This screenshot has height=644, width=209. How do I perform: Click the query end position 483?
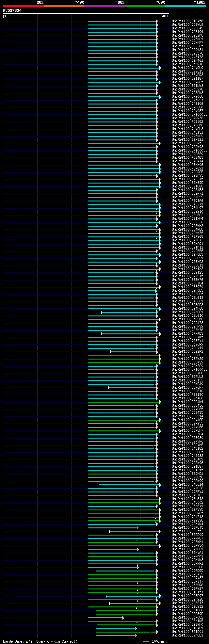(x=165, y=16)
